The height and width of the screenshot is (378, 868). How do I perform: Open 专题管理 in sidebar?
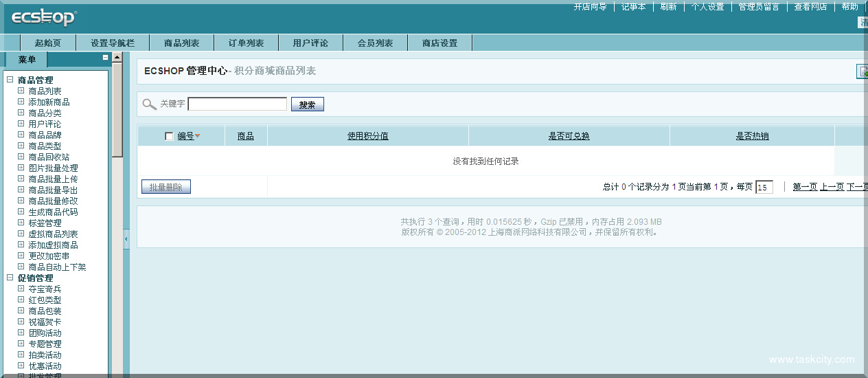tap(45, 344)
